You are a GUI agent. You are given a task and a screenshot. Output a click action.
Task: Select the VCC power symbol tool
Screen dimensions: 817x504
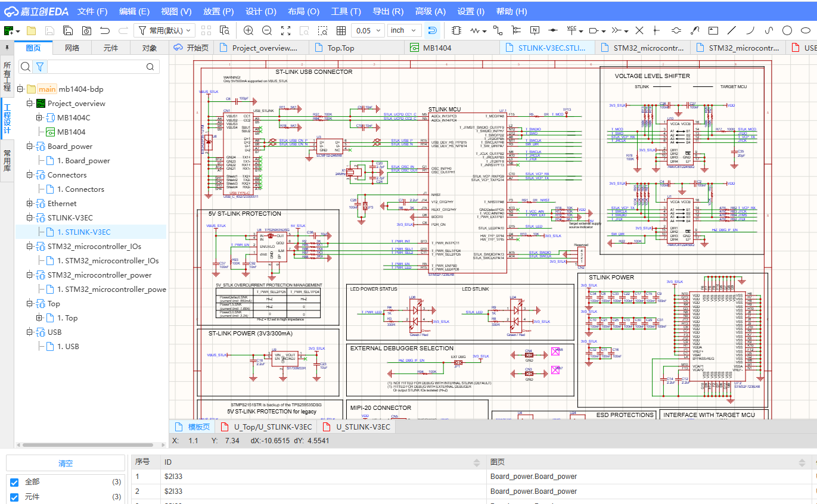[x=572, y=30]
